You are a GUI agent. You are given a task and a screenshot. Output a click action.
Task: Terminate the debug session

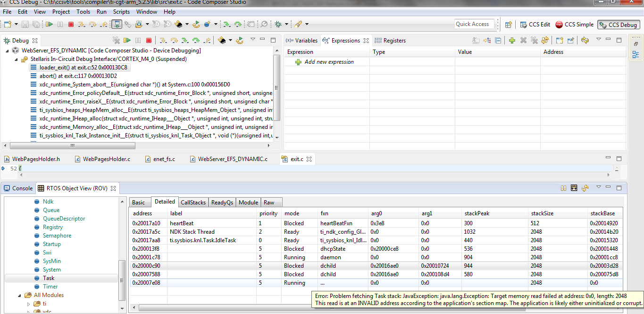point(148,41)
